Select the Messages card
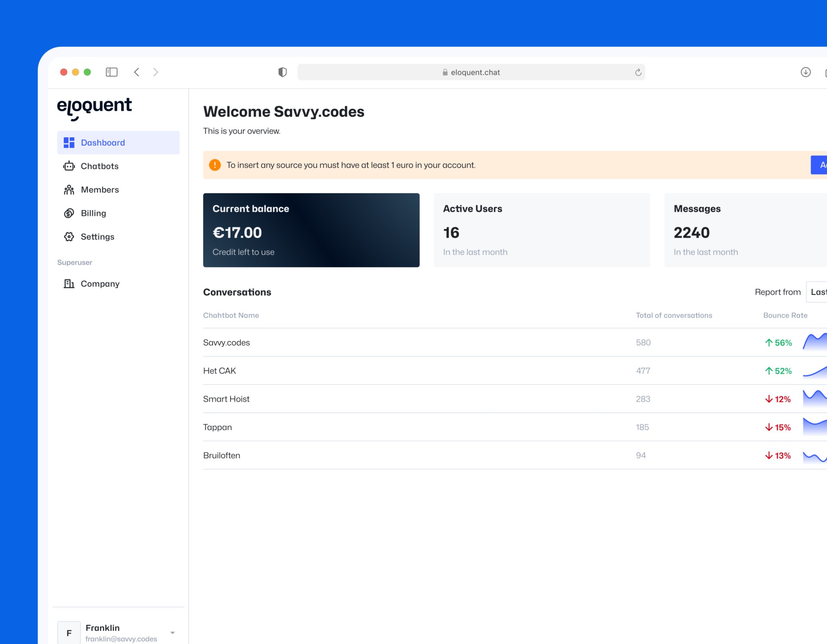The height and width of the screenshot is (644, 827). point(746,230)
